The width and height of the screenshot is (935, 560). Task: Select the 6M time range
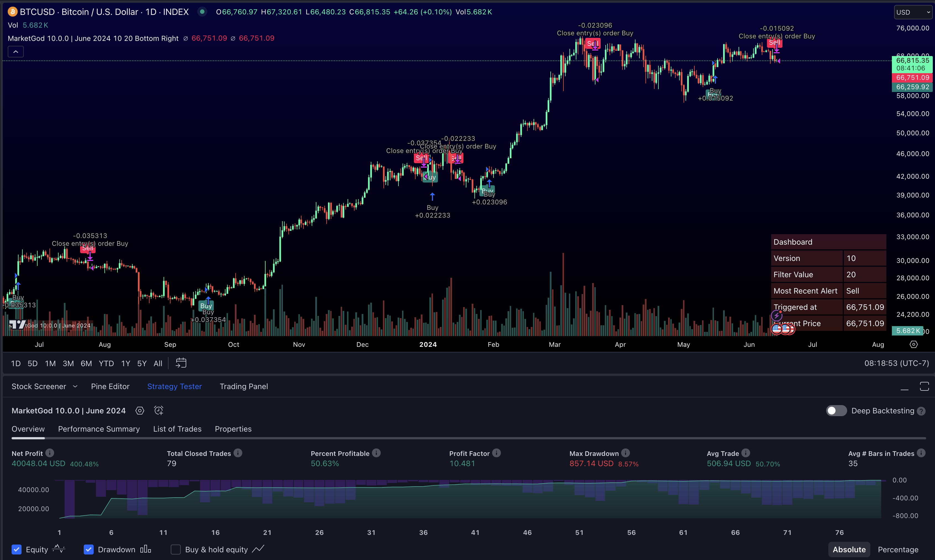pos(86,363)
